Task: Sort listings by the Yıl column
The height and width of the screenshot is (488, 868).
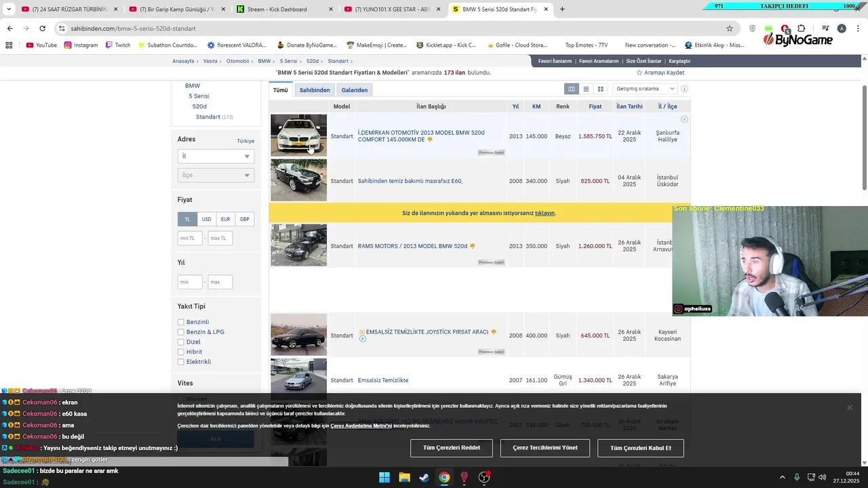Action: click(x=515, y=106)
